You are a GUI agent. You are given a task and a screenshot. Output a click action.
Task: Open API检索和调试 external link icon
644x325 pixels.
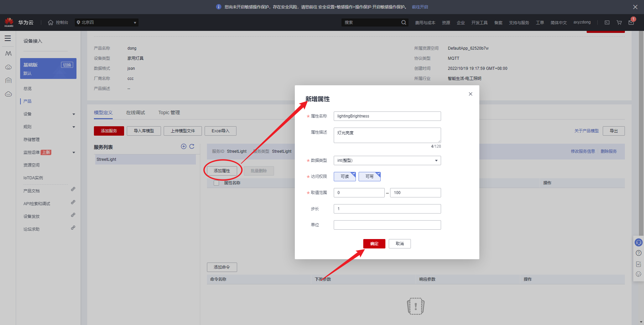73,202
